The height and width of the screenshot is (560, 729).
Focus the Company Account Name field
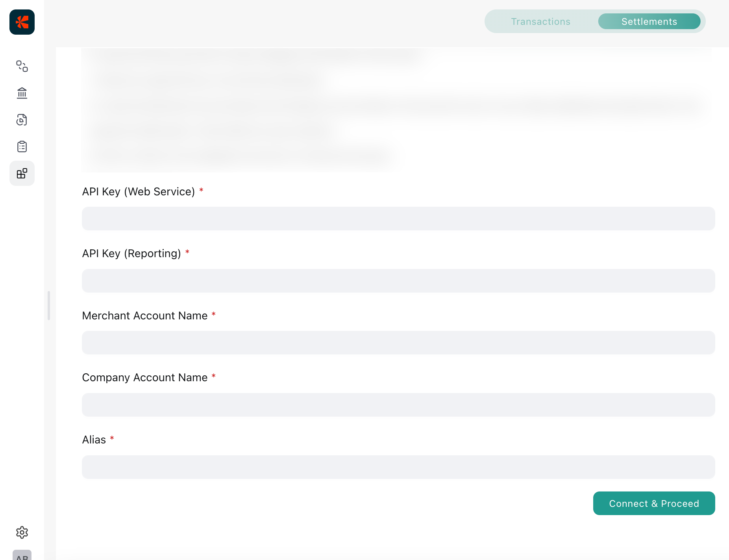pyautogui.click(x=398, y=405)
